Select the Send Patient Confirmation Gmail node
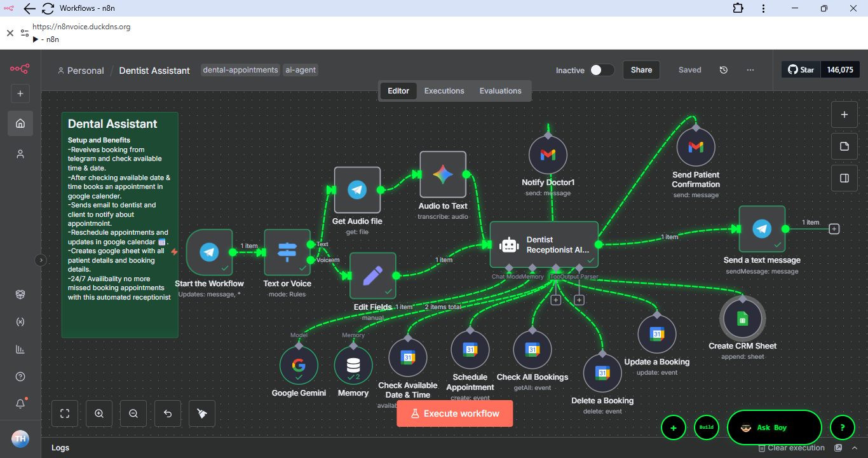Image resolution: width=868 pixels, height=458 pixels. tap(696, 147)
